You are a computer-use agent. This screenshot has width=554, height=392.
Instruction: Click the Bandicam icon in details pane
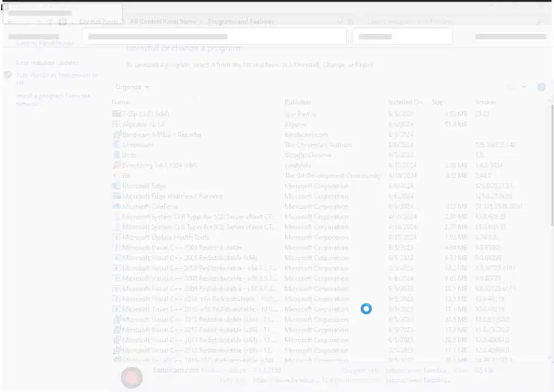point(131,377)
